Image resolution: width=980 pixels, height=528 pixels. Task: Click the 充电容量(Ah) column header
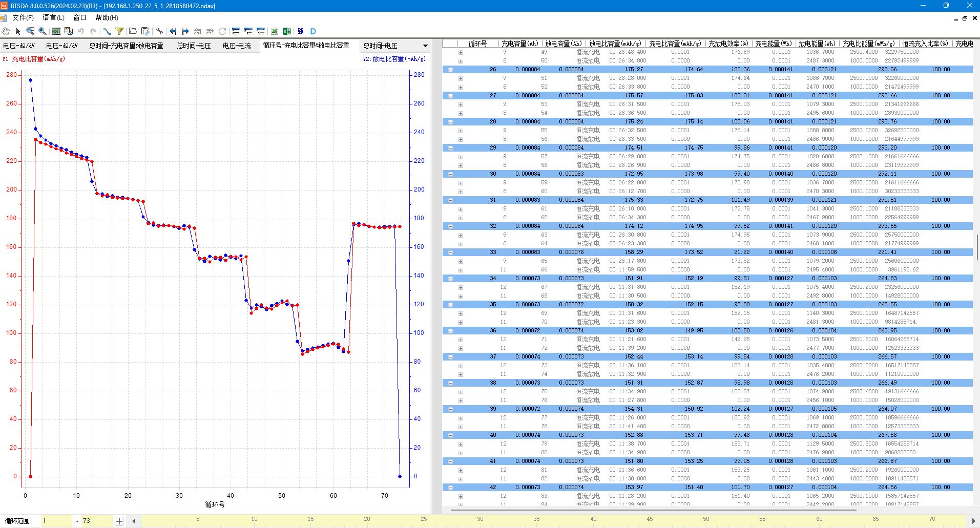coord(519,44)
